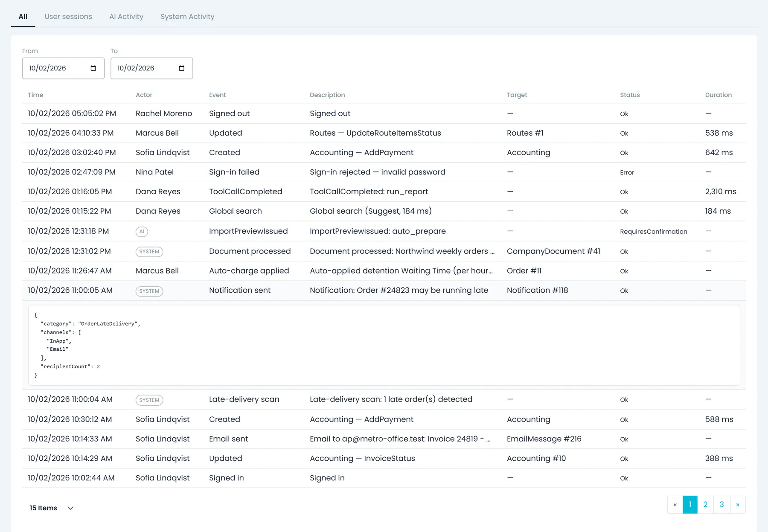Go to page 3
This screenshot has width=768, height=532.
click(x=722, y=505)
